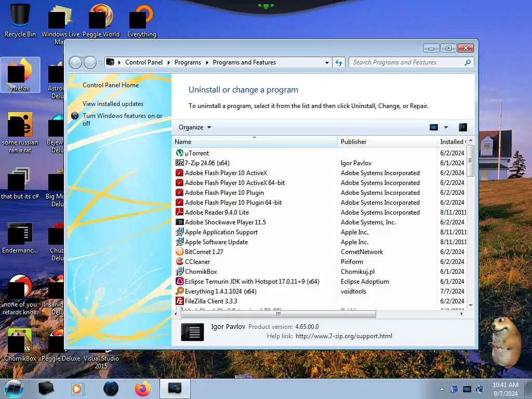Expand the address bar history dropdown
Image resolution: width=532 pixels, height=399 pixels.
tap(327, 62)
